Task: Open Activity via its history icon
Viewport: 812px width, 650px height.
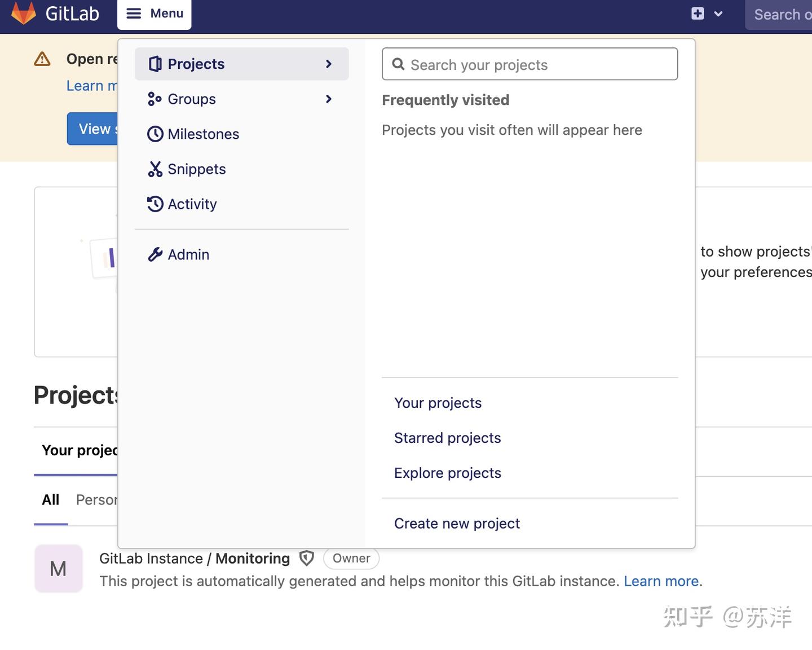Action: click(155, 204)
